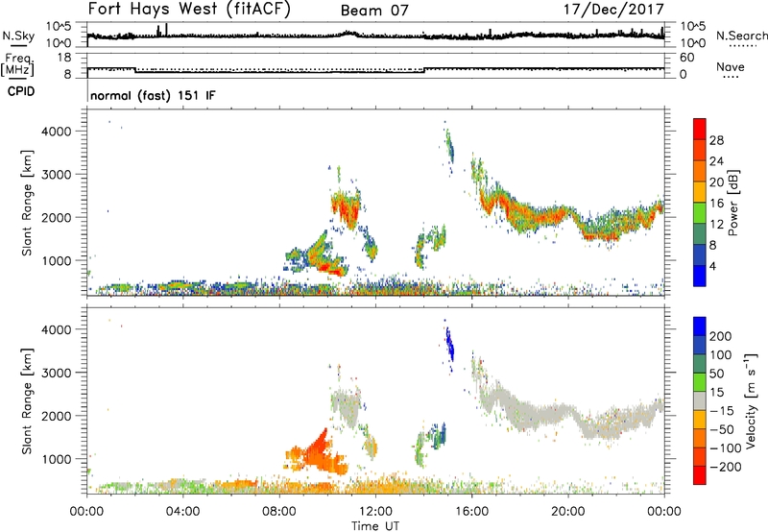The height and width of the screenshot is (532, 768).
Task: Click the '200' tick on the velocity scale
Action: coord(721,336)
